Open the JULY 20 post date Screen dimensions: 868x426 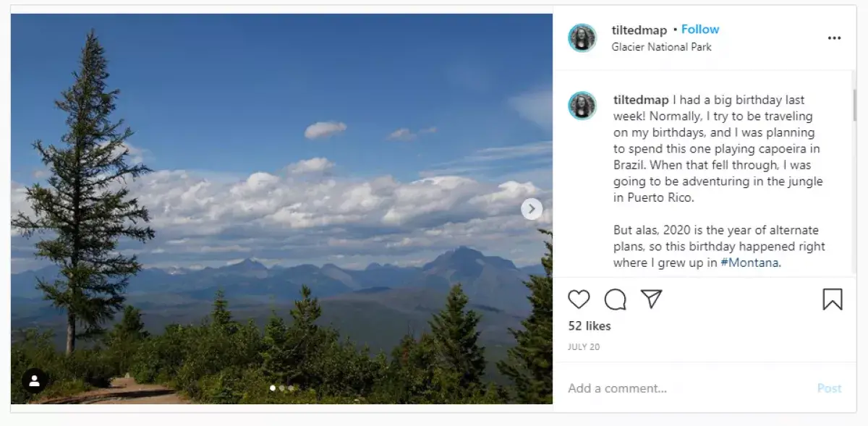(583, 347)
